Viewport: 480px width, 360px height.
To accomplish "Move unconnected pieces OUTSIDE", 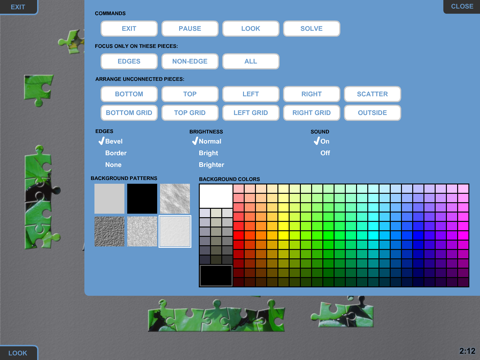I will tap(372, 113).
